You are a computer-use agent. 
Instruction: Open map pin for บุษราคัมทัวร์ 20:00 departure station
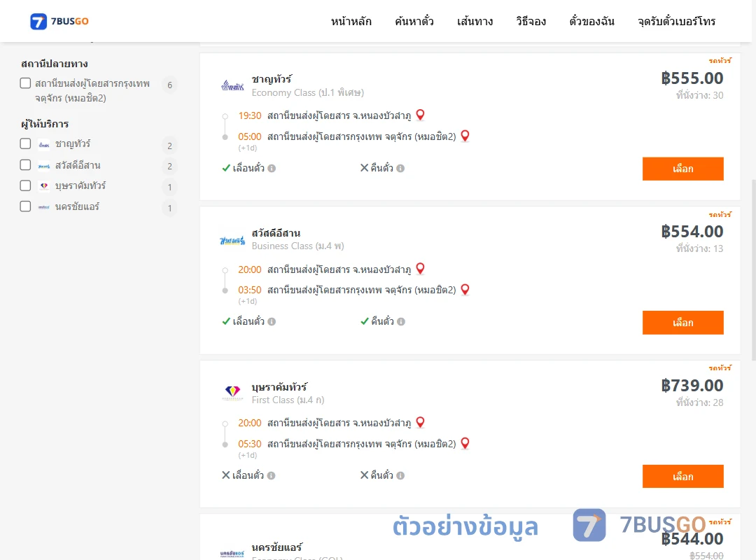click(421, 423)
